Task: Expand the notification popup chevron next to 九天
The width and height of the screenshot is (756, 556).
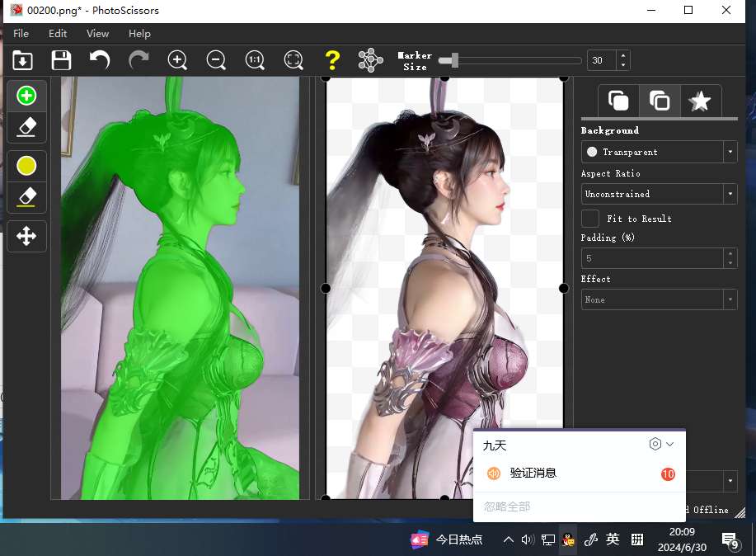Action: click(670, 445)
